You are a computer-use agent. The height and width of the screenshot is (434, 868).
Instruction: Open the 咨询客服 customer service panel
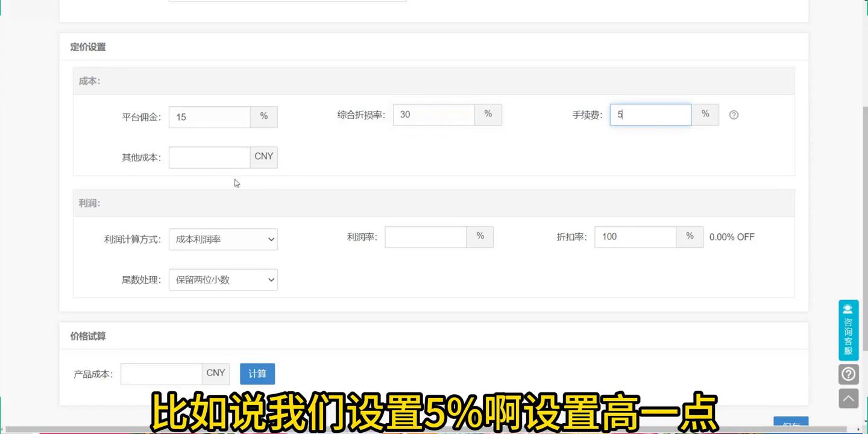click(848, 330)
